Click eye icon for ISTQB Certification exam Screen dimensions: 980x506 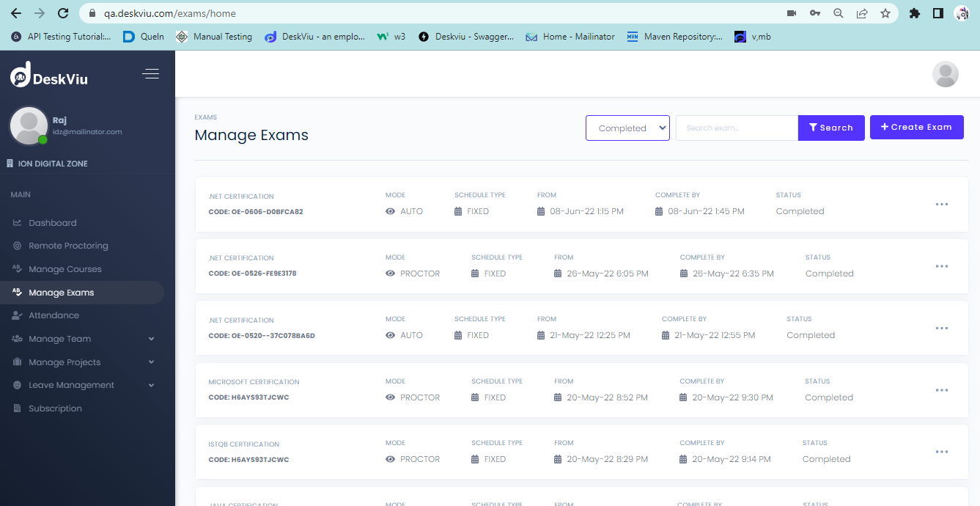coord(391,459)
